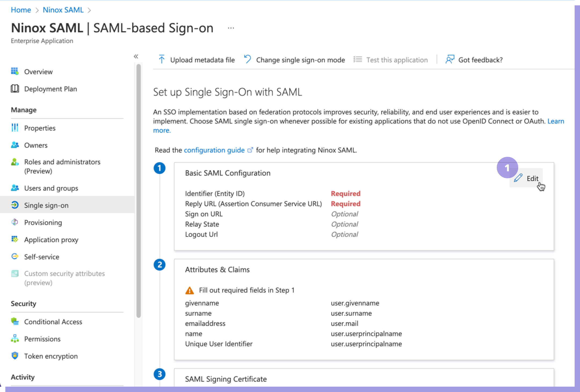Click the user.surname claim value
Image resolution: width=580 pixels, height=392 pixels.
tap(351, 313)
